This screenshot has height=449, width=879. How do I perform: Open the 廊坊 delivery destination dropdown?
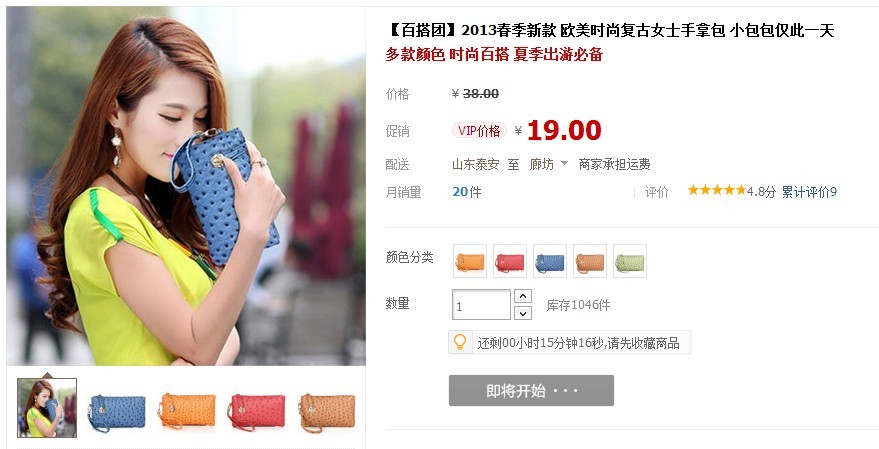point(549,164)
